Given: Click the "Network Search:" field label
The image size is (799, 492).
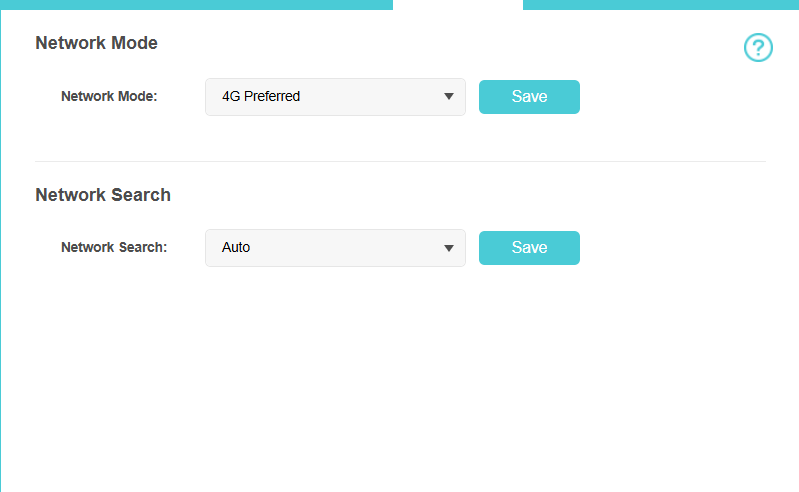Looking at the screenshot, I should [x=114, y=248].
